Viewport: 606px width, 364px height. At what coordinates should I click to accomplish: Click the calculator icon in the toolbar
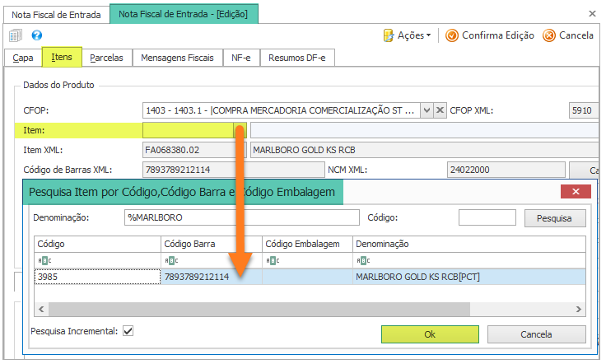tap(16, 35)
